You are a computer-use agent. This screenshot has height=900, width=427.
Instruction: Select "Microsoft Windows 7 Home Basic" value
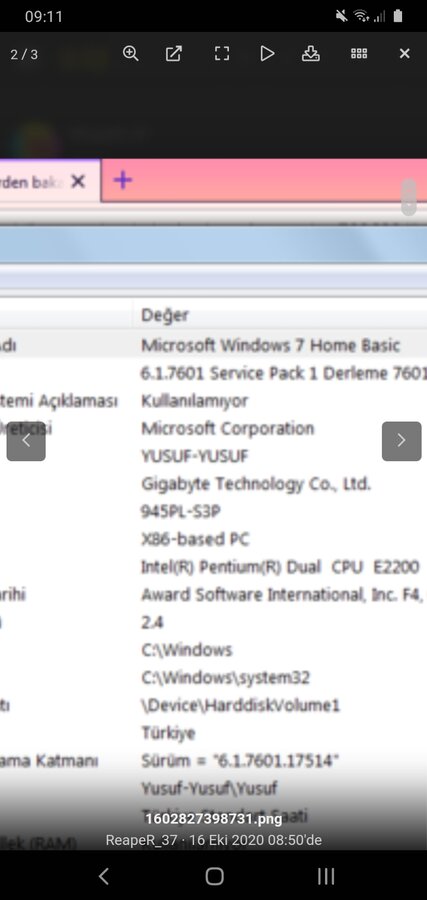coord(270,346)
